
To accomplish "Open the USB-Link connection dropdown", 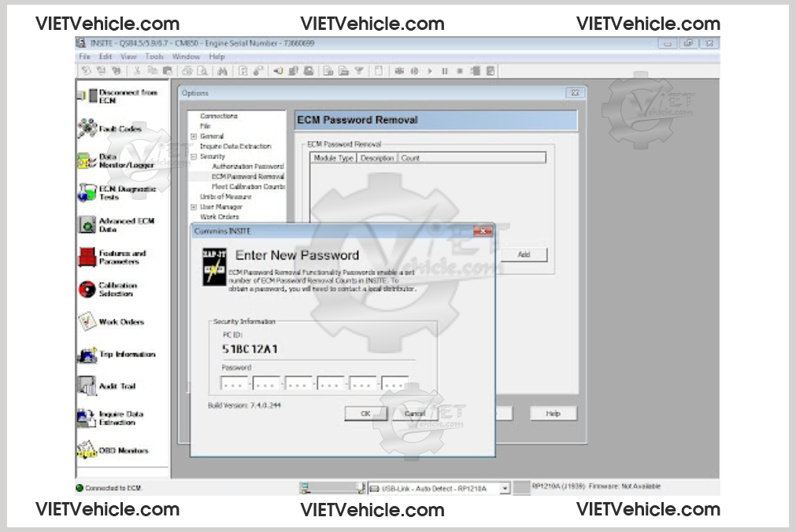I will 505,489.
